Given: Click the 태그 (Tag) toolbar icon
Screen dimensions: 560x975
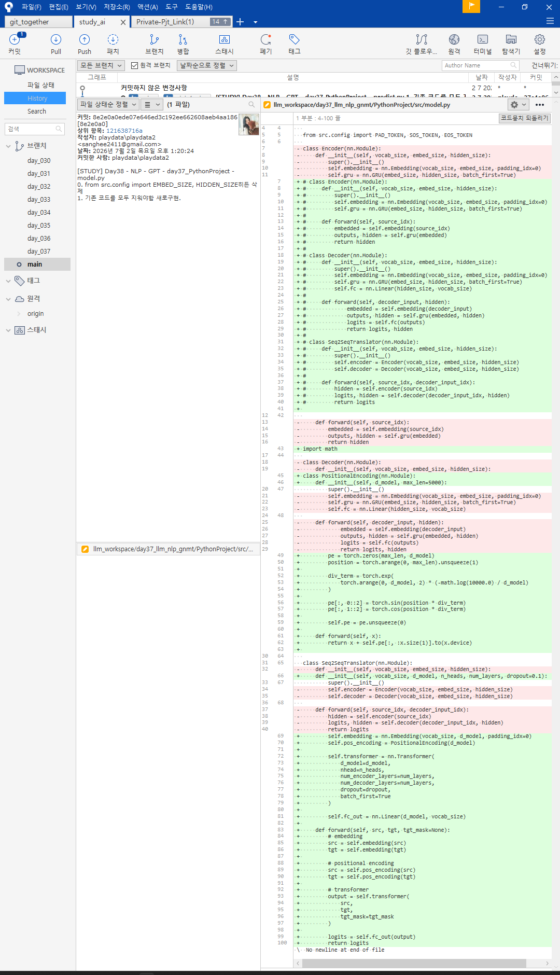Looking at the screenshot, I should tap(295, 44).
